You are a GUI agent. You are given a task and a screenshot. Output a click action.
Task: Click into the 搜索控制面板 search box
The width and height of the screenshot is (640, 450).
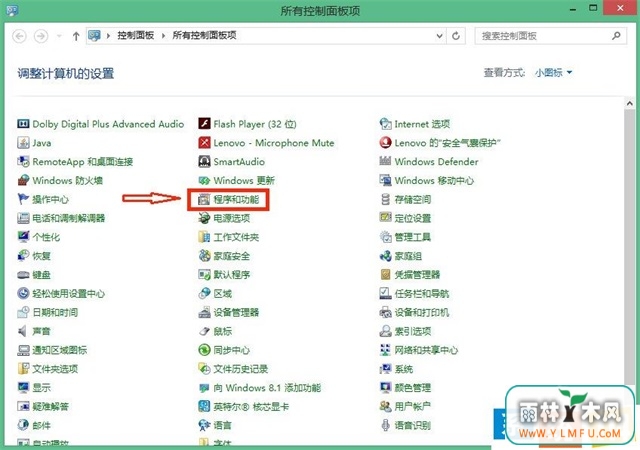551,36
